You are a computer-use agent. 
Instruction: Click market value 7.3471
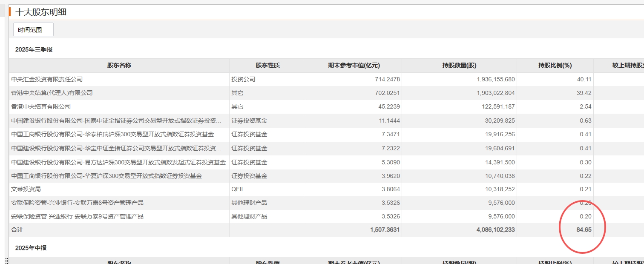[x=391, y=135]
